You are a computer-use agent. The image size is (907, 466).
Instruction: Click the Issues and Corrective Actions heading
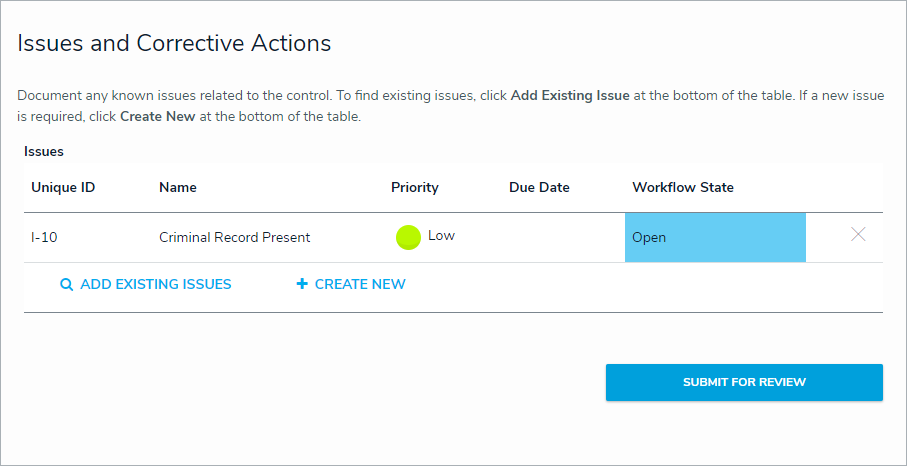tap(175, 43)
